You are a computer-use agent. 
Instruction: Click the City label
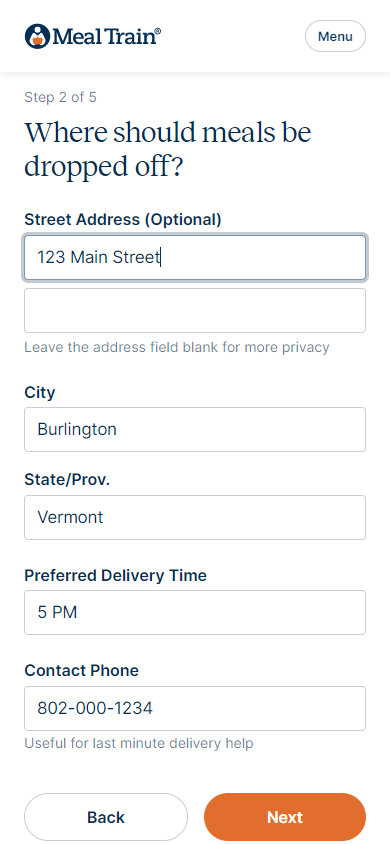click(x=40, y=392)
